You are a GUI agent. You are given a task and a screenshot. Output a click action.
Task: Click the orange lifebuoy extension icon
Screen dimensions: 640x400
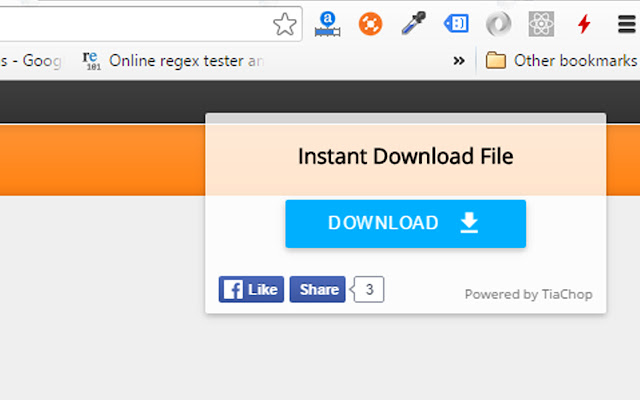[x=370, y=24]
